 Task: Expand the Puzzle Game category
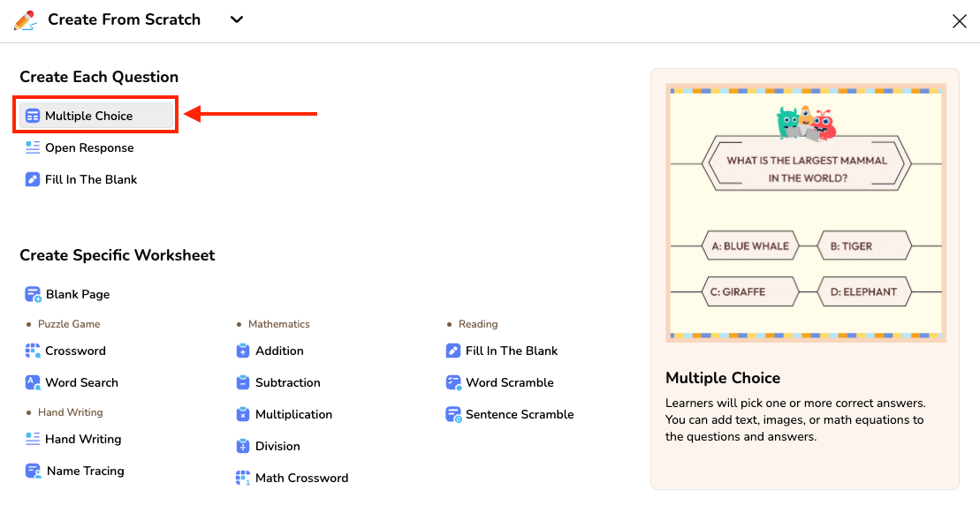click(x=62, y=324)
